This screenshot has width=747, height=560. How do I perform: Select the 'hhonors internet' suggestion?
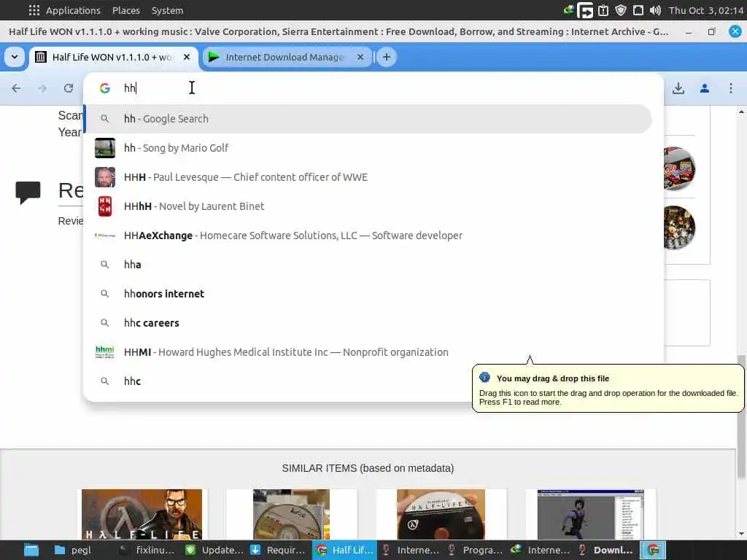point(368,294)
